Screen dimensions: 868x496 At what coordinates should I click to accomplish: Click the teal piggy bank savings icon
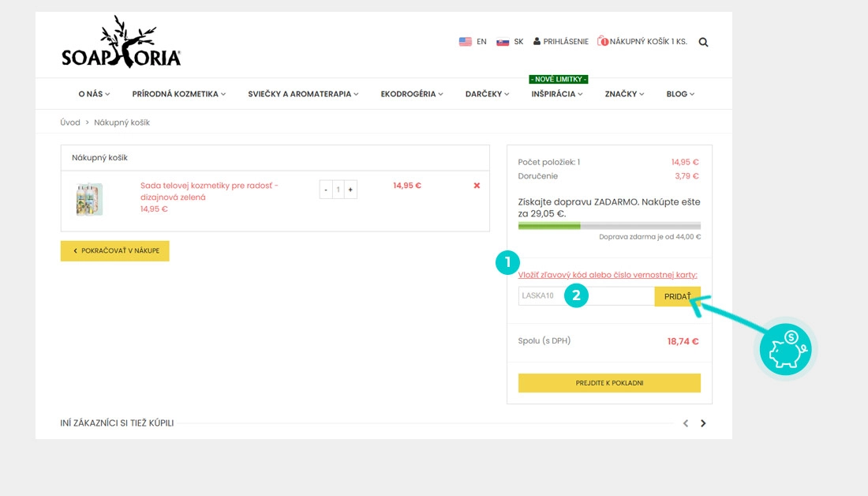coord(785,350)
